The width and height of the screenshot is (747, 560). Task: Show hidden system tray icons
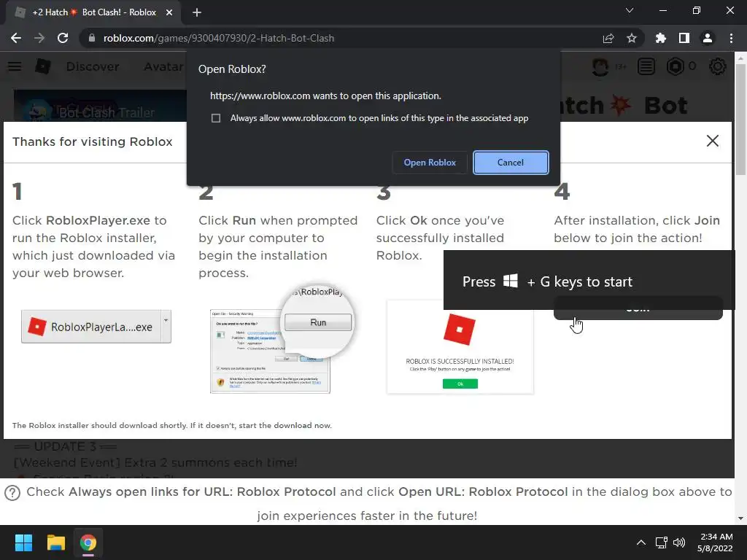(641, 542)
